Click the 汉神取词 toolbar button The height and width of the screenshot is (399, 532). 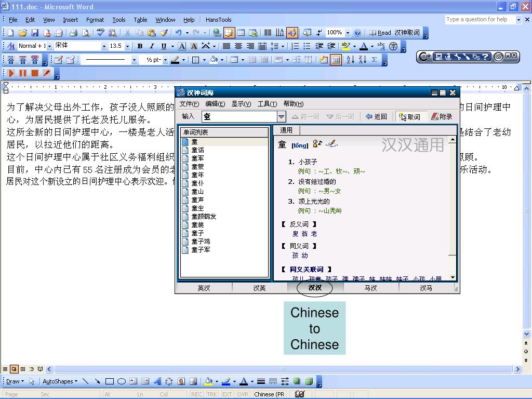tap(407, 33)
